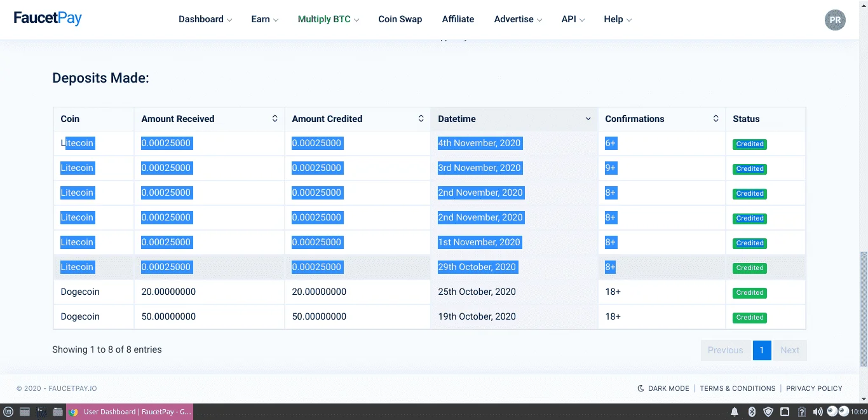Image resolution: width=868 pixels, height=420 pixels.
Task: Click Credited badge for 19th October deposit
Action: pyautogui.click(x=750, y=318)
